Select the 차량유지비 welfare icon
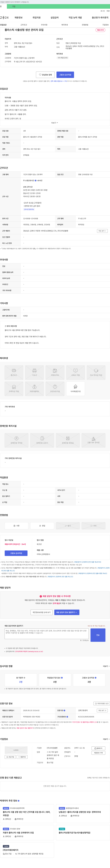The image size is (110, 868). (55, 372)
